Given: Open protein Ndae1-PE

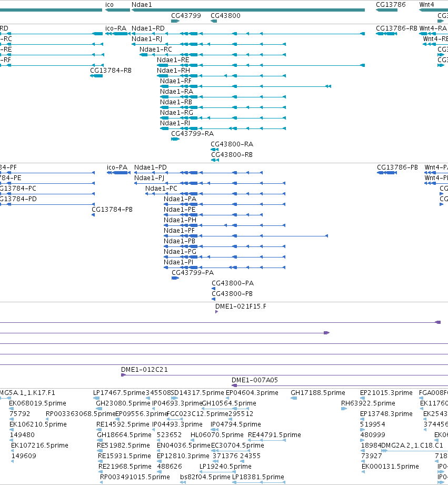Looking at the screenshot, I should click(180, 210).
